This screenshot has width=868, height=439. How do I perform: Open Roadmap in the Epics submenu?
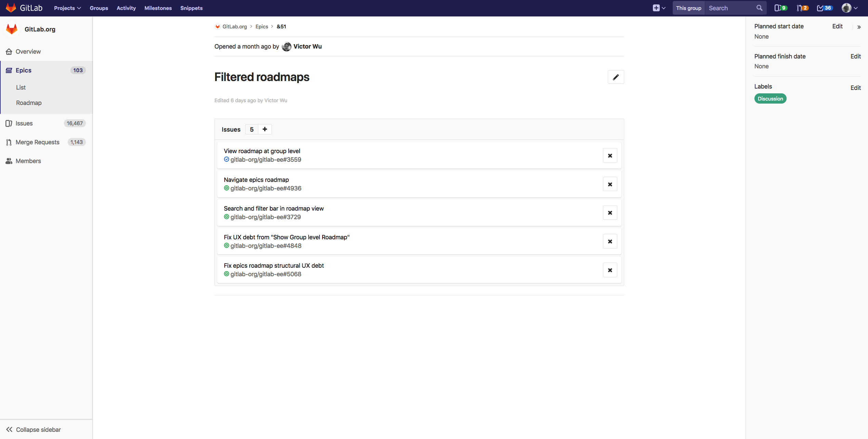click(29, 103)
